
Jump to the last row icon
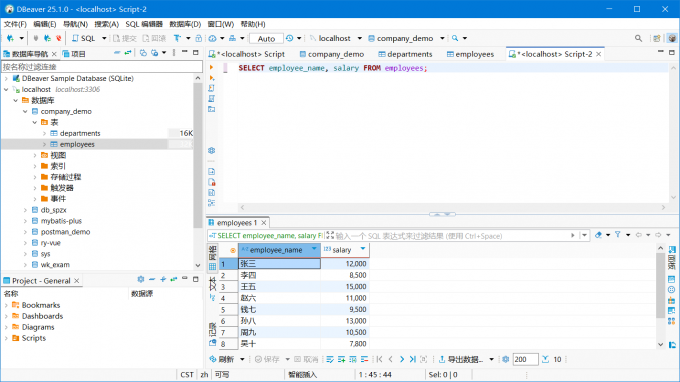pyautogui.click(x=412, y=359)
